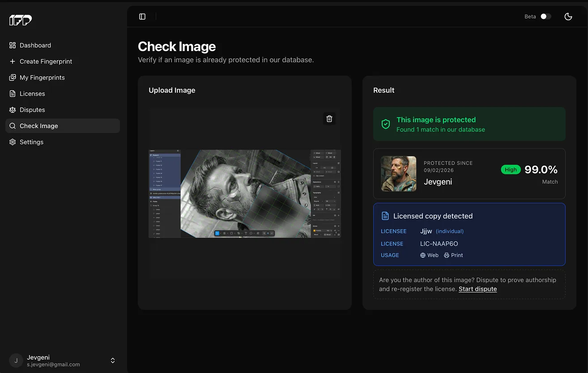Click the license code LIC-NAAP6O

(x=439, y=244)
